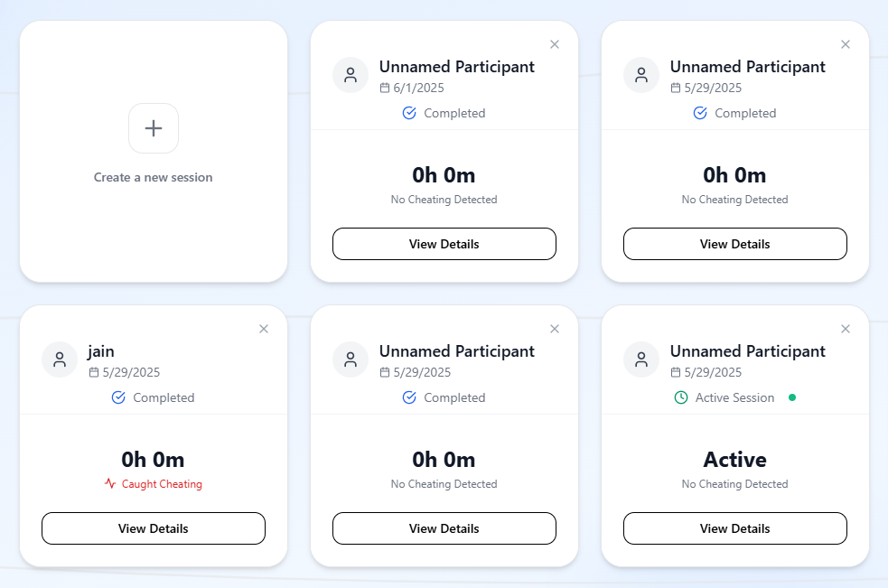The height and width of the screenshot is (588, 888).
Task: Click the green active status dot
Action: point(792,397)
